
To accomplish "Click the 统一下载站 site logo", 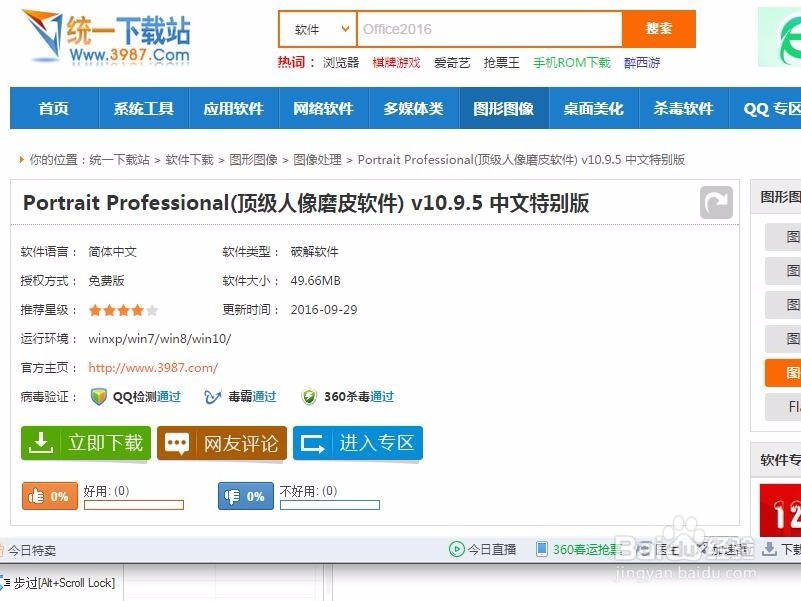I will (106, 37).
